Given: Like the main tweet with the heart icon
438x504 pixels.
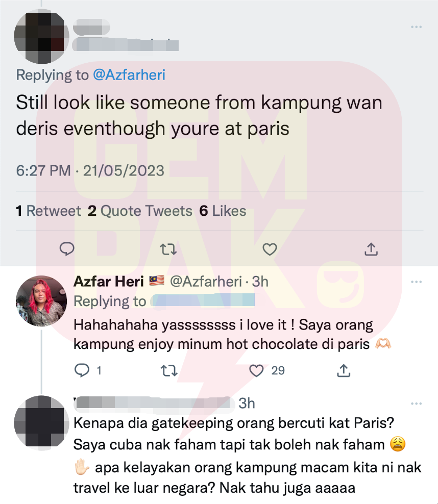Looking at the screenshot, I should point(270,249).
